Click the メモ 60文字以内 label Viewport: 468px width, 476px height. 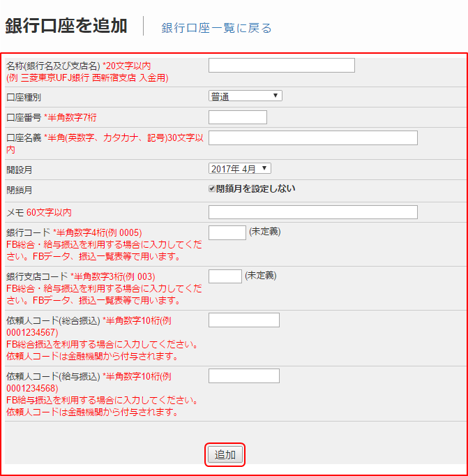pyautogui.click(x=39, y=212)
